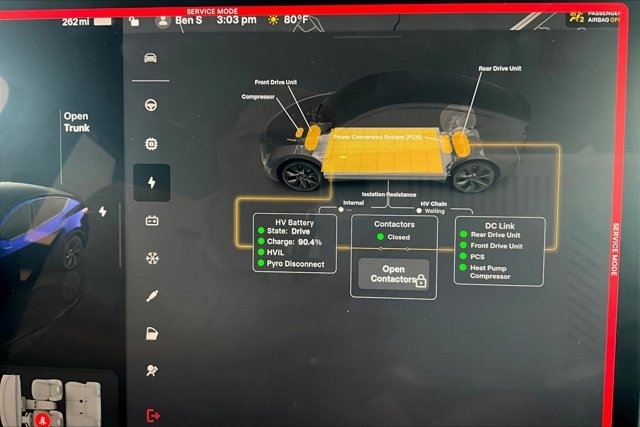
Task: Tap the lock icon in status bar
Action: [134, 21]
